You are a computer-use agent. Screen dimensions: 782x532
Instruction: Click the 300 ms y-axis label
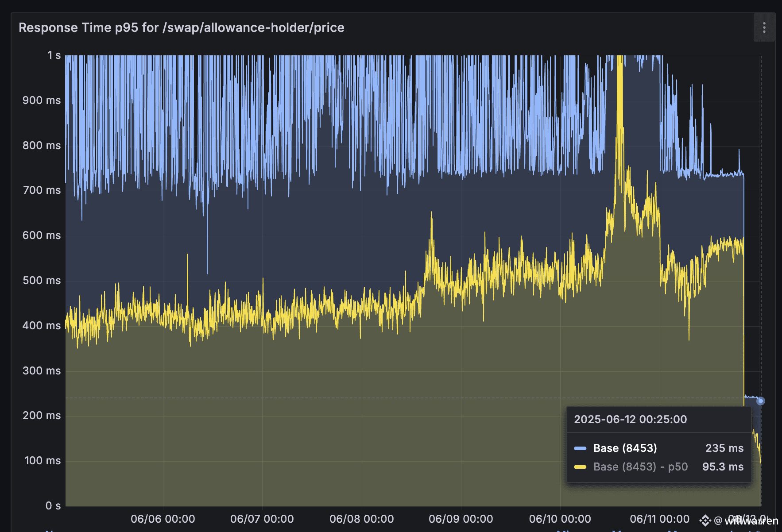(x=42, y=371)
